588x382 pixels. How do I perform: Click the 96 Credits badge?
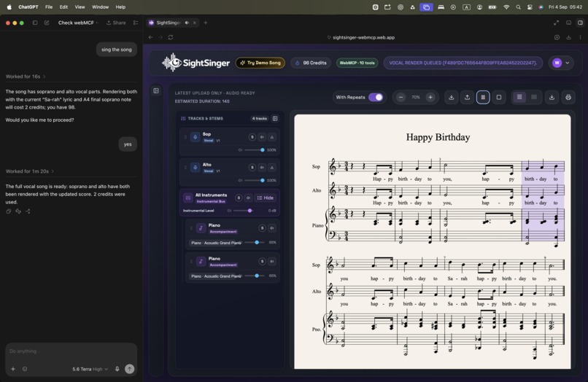point(311,63)
